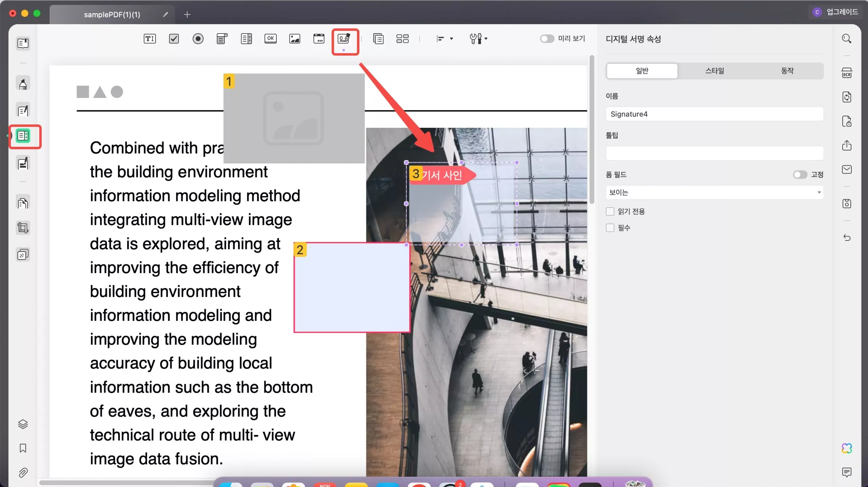Viewport: 868px width, 487px height.
Task: Send file by email icon
Action: click(847, 170)
